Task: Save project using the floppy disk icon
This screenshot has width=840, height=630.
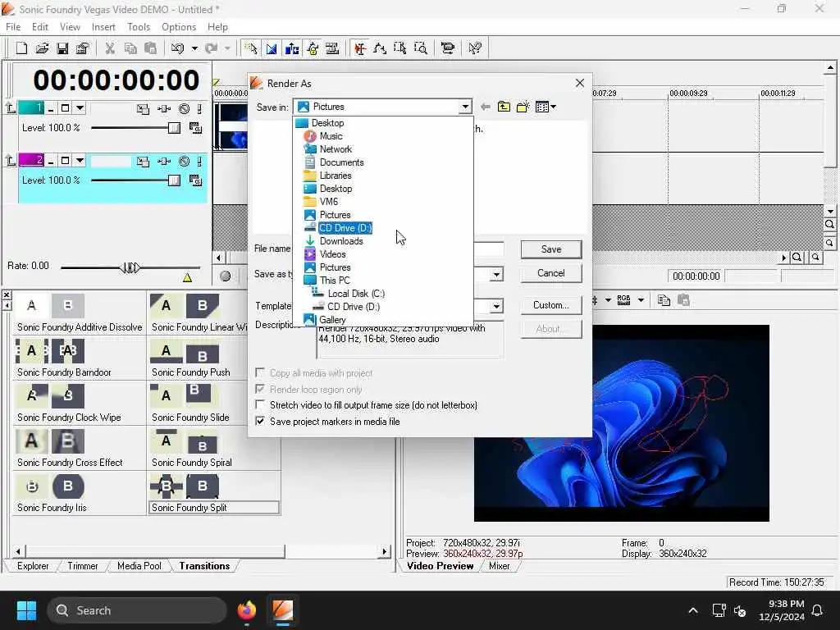Action: pos(62,48)
